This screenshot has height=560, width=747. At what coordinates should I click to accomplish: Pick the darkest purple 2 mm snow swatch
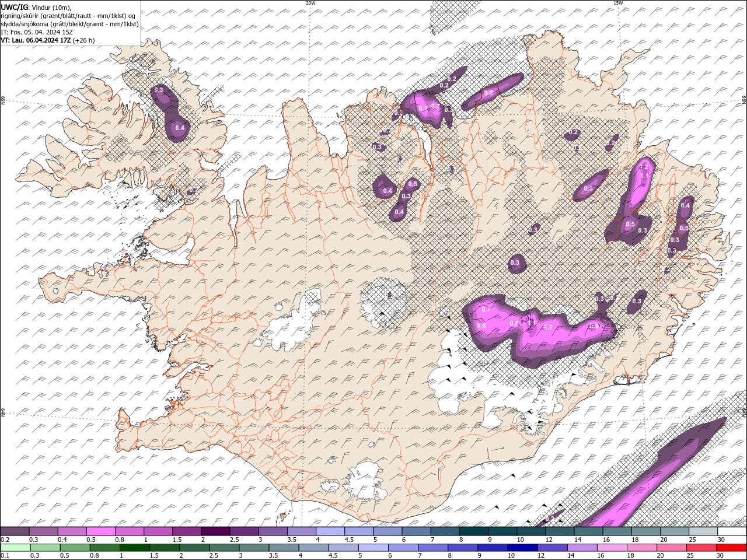coord(215,531)
